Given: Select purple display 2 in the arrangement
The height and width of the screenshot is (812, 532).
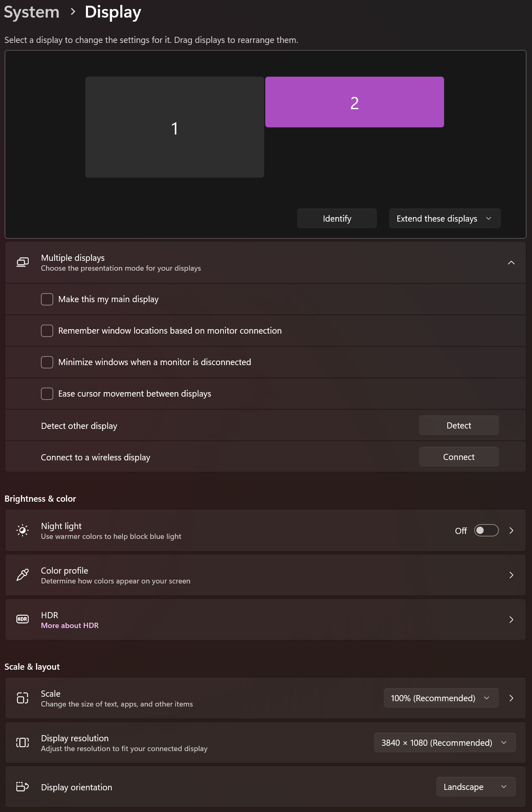Looking at the screenshot, I should [x=354, y=102].
